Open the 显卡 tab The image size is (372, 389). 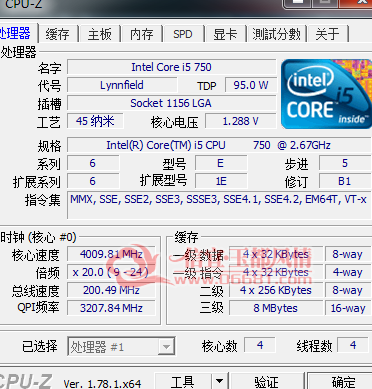[225, 34]
